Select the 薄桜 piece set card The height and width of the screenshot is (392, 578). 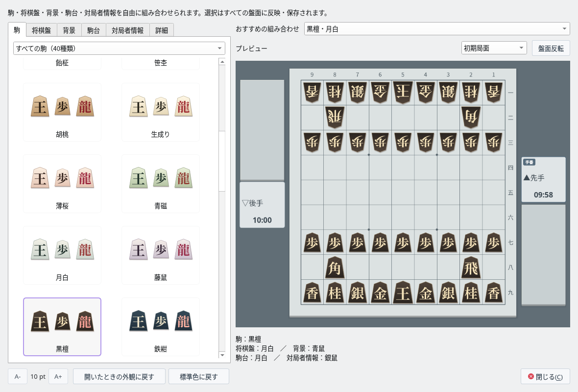point(62,184)
